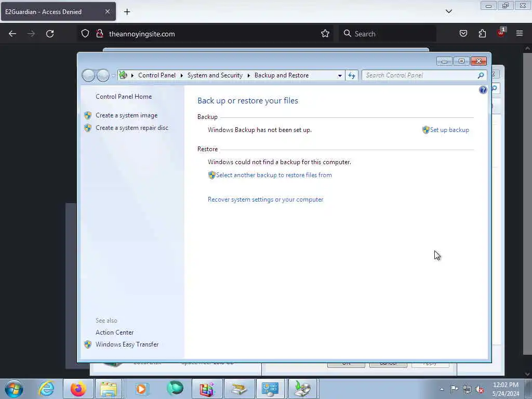Click Firefox taskbar icon
Image resolution: width=532 pixels, height=399 pixels.
pos(78,389)
